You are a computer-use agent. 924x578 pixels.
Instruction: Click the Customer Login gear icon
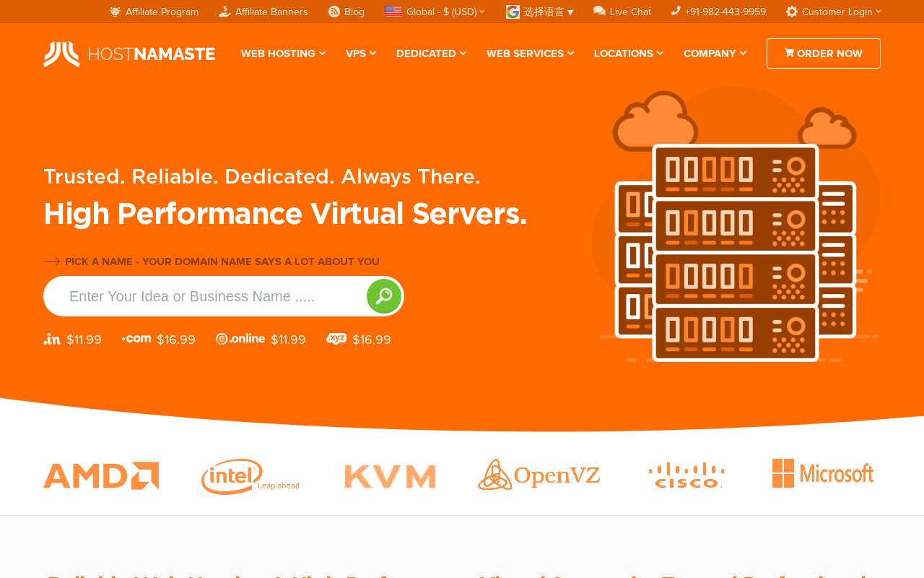tap(792, 12)
